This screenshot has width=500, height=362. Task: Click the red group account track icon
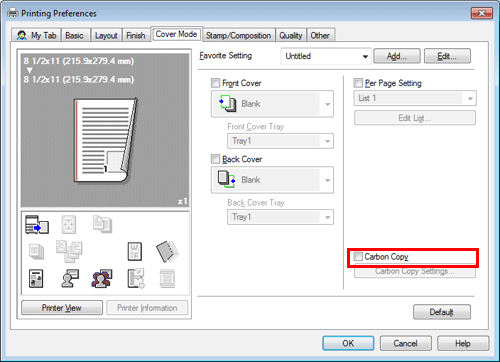coord(102,278)
